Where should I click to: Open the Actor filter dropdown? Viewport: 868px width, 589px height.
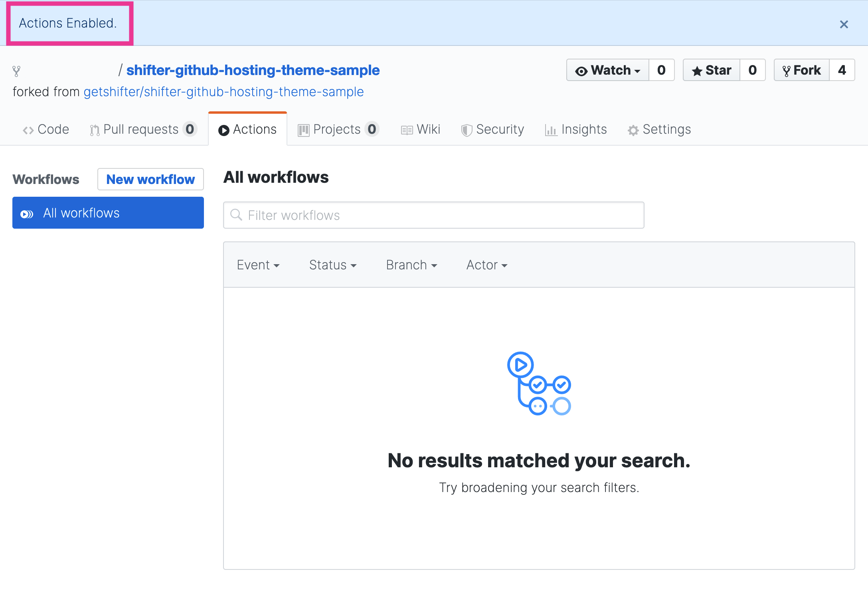pyautogui.click(x=487, y=265)
